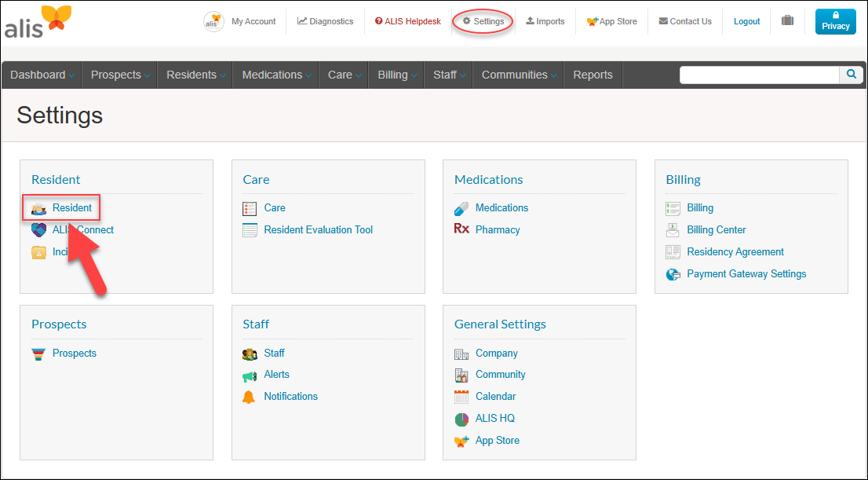Click the Care checklist icon
The height and width of the screenshot is (480, 868).
250,208
